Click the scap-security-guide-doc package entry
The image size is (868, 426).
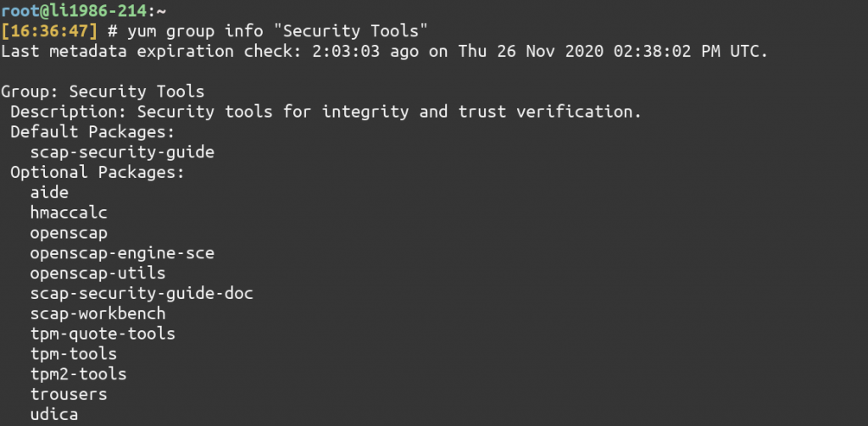pos(142,293)
